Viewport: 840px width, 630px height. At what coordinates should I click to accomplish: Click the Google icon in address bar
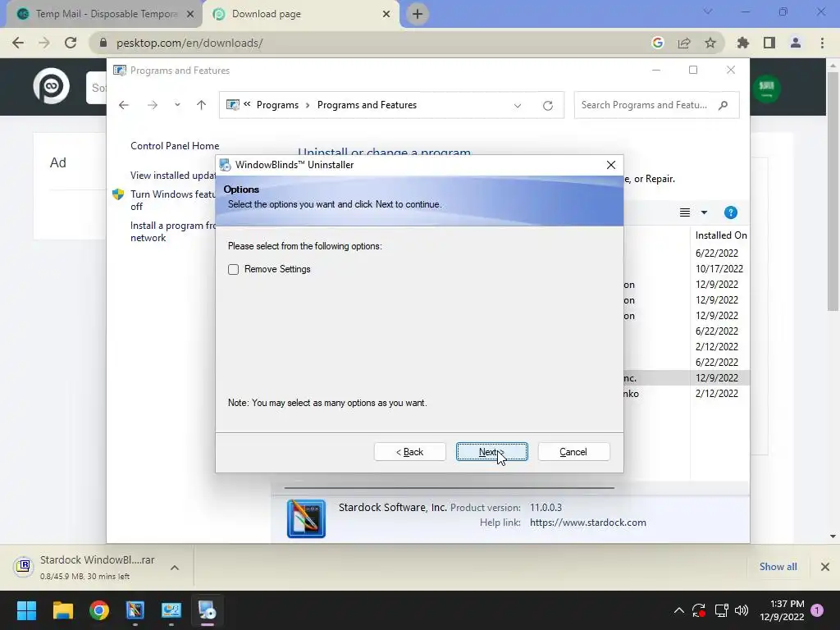click(x=658, y=43)
